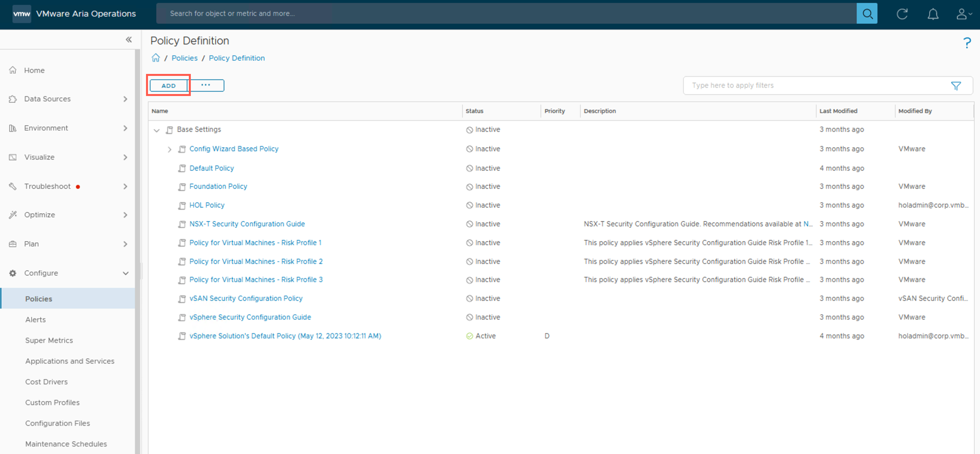Click the filter funnel icon
This screenshot has width=980, height=454.
pyautogui.click(x=956, y=86)
